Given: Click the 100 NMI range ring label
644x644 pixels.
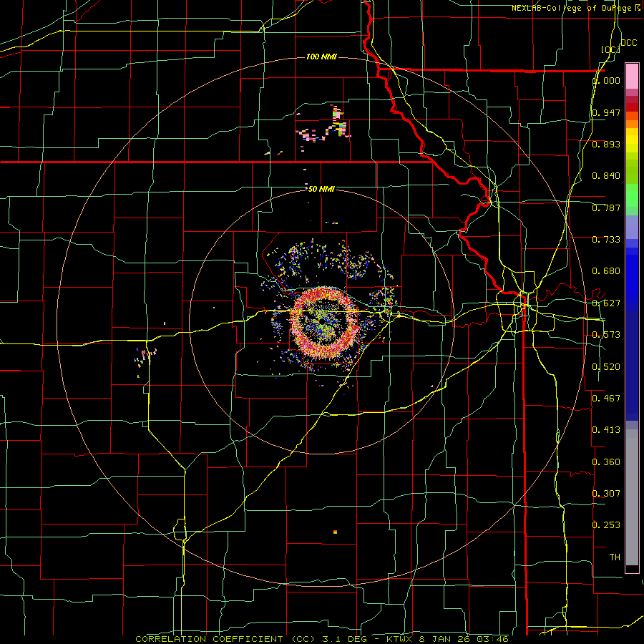Looking at the screenshot, I should 321,57.
